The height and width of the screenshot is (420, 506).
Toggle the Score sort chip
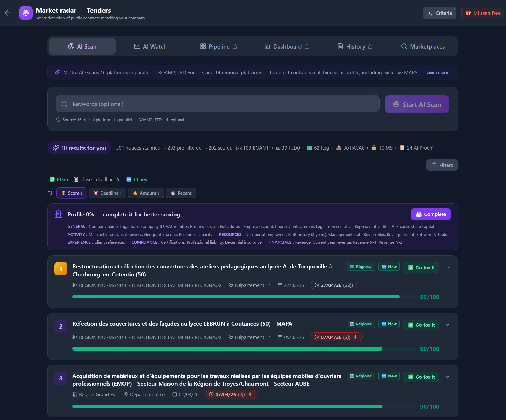point(72,193)
